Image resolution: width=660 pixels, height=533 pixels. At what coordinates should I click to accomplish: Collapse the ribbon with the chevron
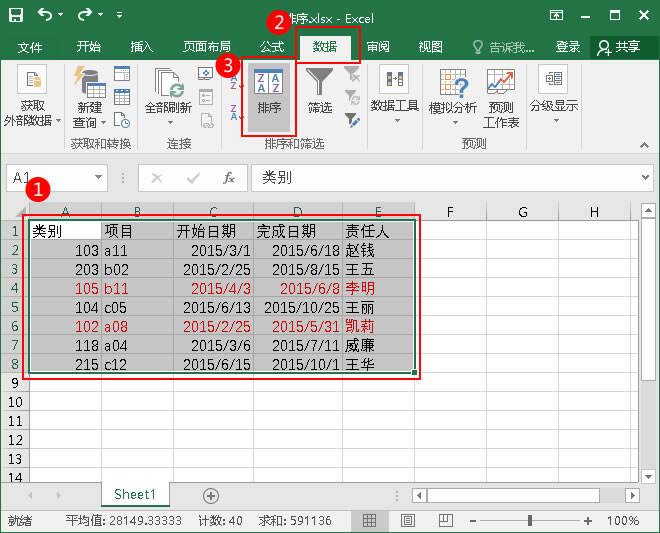[644, 145]
